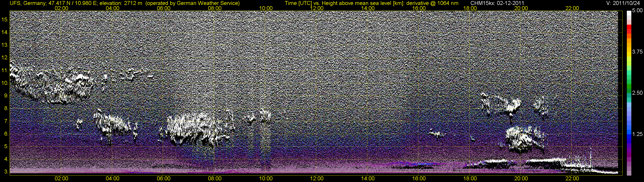Image resolution: width=644 pixels, height=182 pixels.
Task: Click the 18:00 label on bottom time axis
Action: click(x=470, y=179)
